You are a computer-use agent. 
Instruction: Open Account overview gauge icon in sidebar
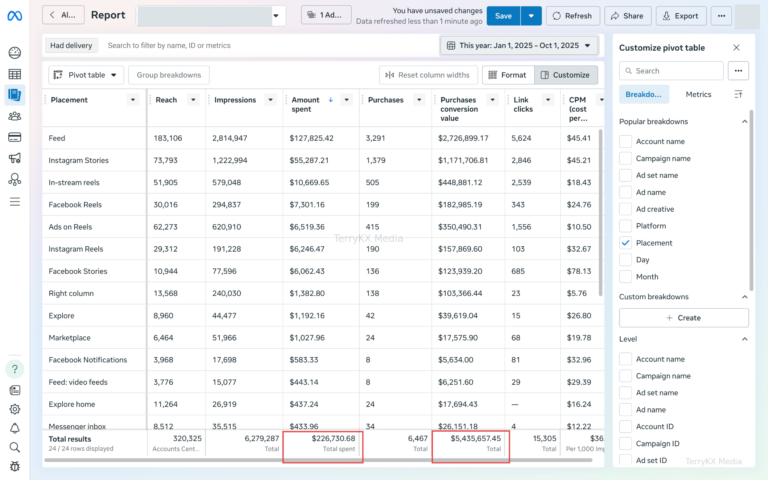[15, 53]
